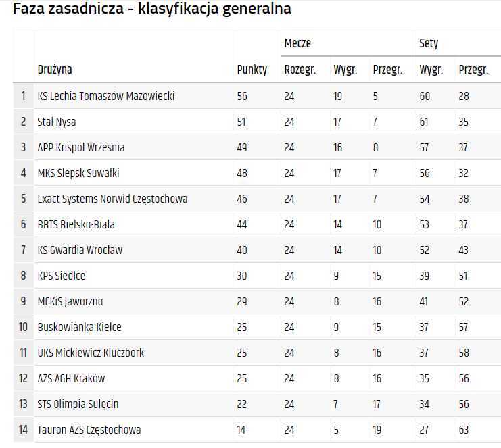The width and height of the screenshot is (501, 448).
Task: Click the Mecze group header
Action: point(297,43)
